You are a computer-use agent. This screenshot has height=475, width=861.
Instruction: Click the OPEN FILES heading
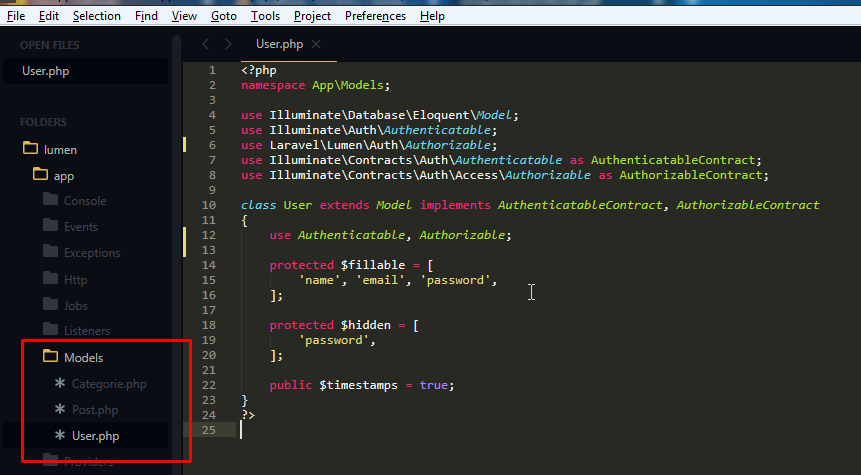coord(49,45)
